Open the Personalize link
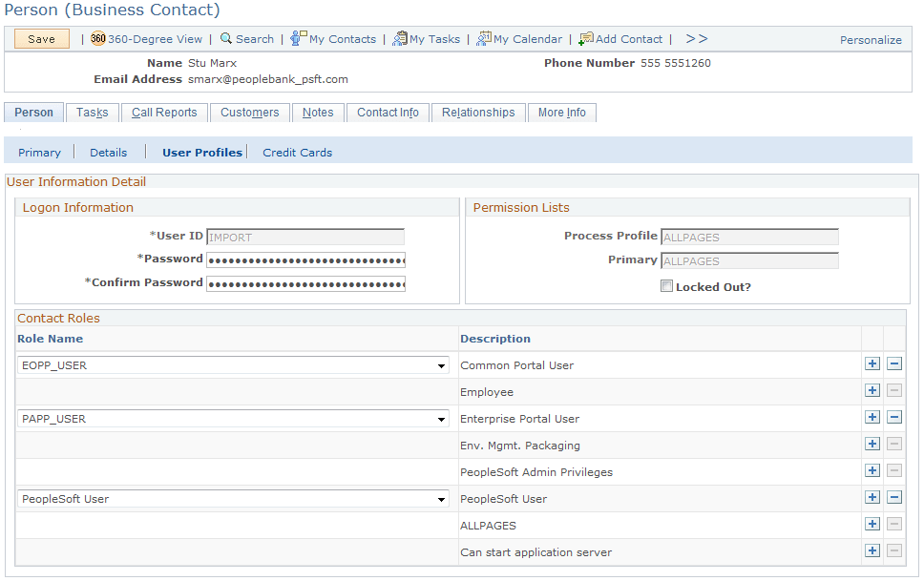The height and width of the screenshot is (581, 924). [x=871, y=40]
